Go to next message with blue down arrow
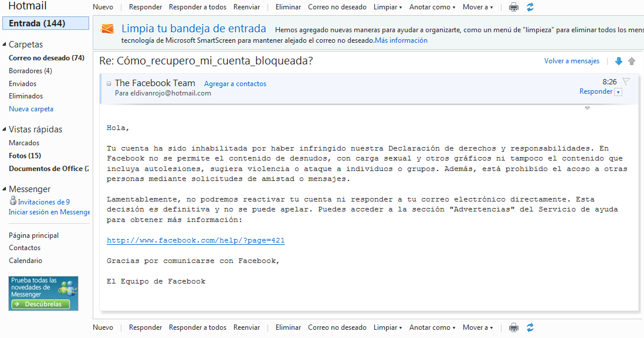The height and width of the screenshot is (338, 644). [x=619, y=61]
